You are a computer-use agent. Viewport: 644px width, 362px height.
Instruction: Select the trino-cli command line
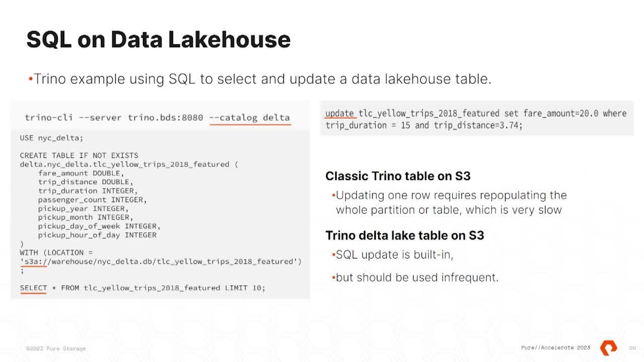pyautogui.click(x=157, y=117)
